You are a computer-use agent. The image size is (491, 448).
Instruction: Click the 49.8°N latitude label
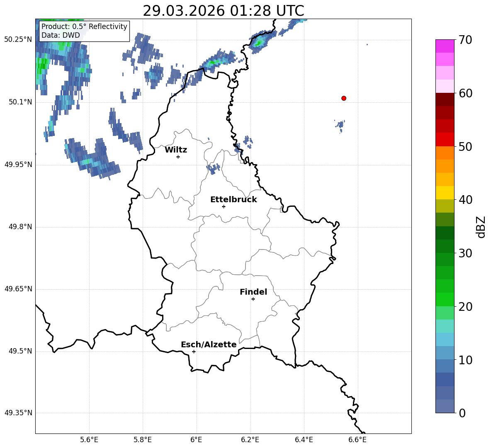coord(20,227)
